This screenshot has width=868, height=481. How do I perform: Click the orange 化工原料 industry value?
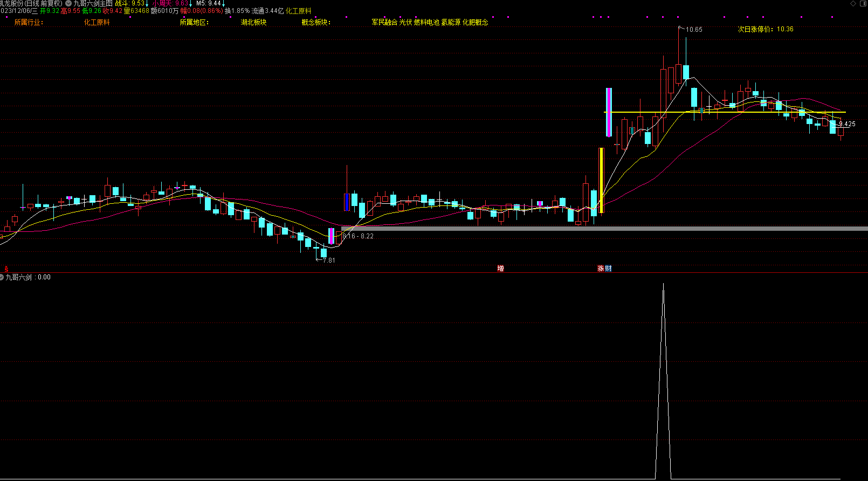pyautogui.click(x=97, y=22)
